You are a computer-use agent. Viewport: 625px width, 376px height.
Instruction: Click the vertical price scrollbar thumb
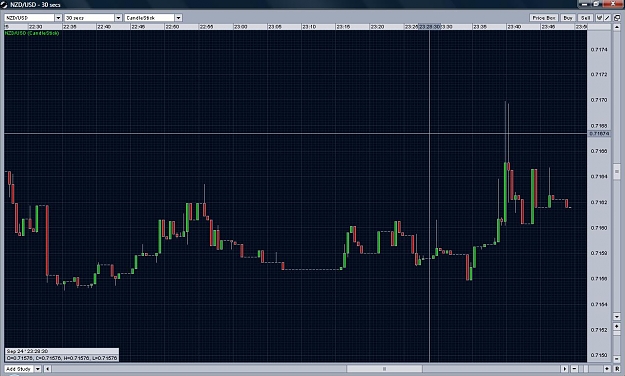tap(617, 171)
